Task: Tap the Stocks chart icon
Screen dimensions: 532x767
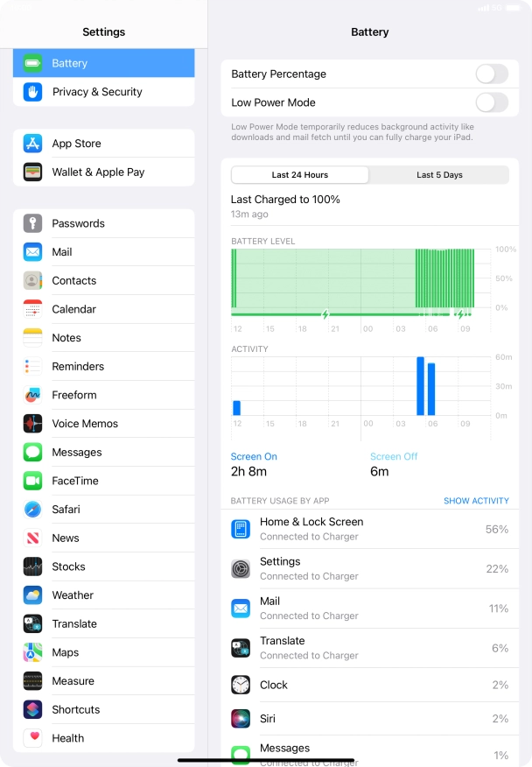Action: point(32,566)
